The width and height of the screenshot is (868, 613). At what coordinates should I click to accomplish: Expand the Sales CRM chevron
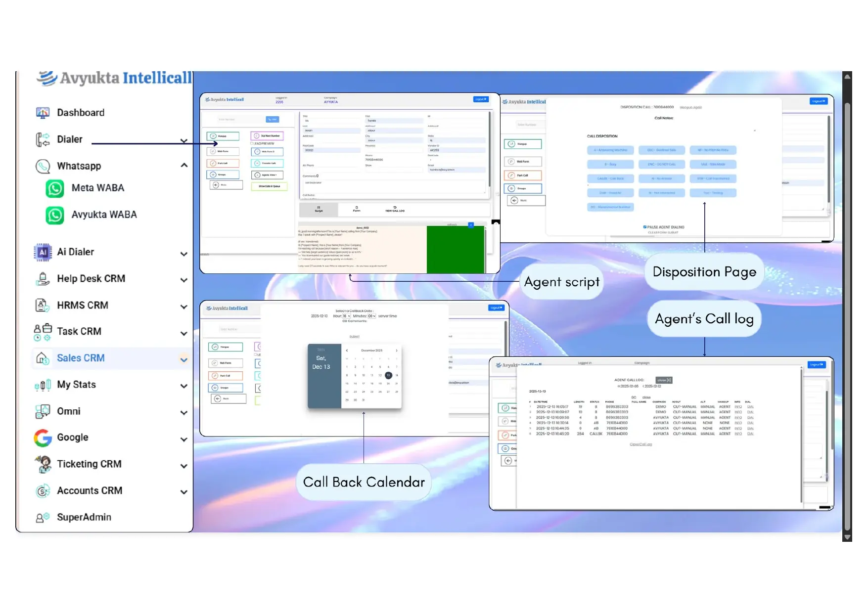[x=184, y=360]
